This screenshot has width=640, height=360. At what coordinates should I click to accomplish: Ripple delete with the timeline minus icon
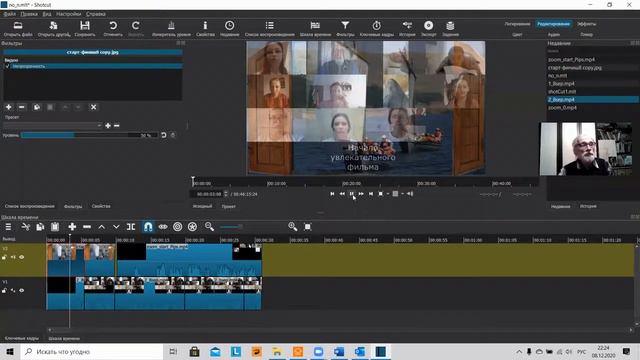[87, 227]
